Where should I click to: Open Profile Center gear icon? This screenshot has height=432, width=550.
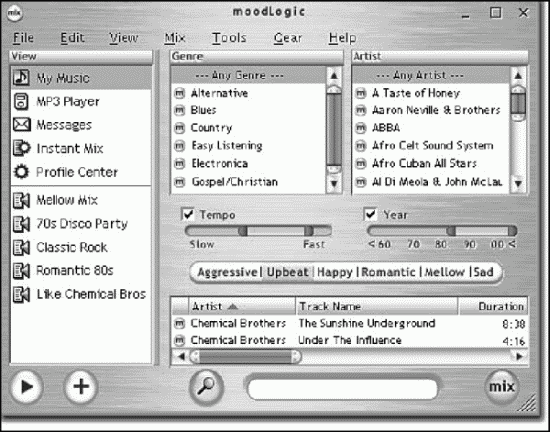point(21,172)
